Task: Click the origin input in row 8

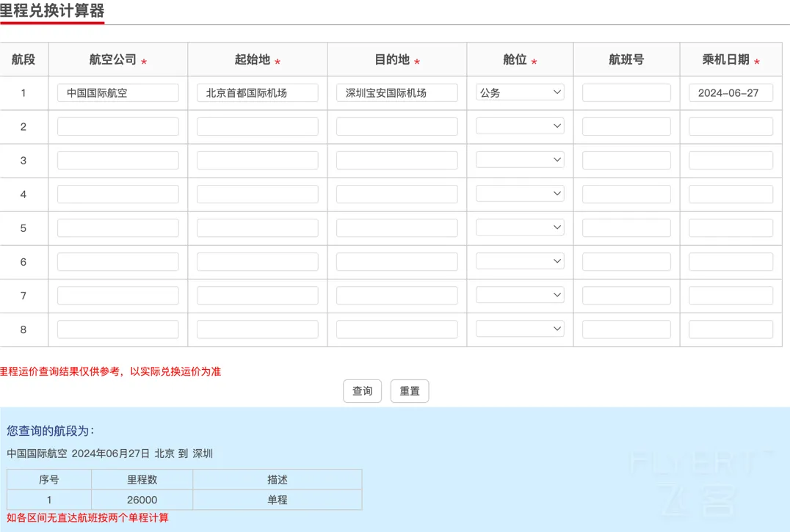Action: coord(258,329)
